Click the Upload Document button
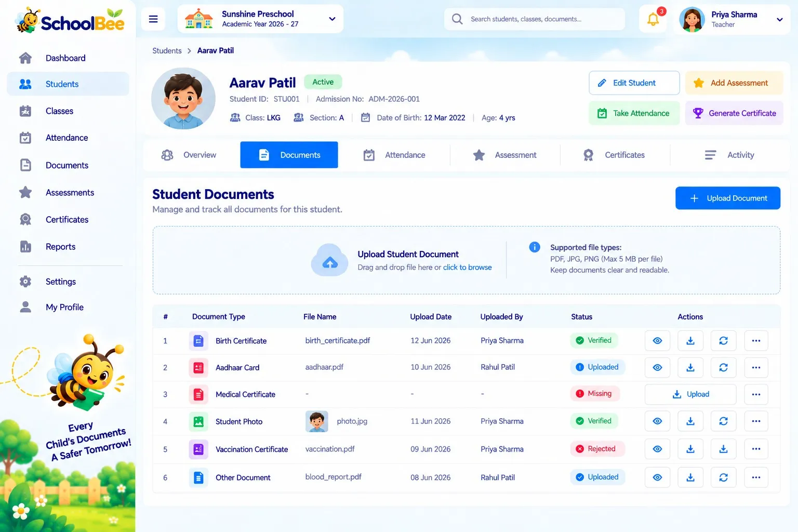Viewport: 798px width, 532px height. click(x=728, y=198)
